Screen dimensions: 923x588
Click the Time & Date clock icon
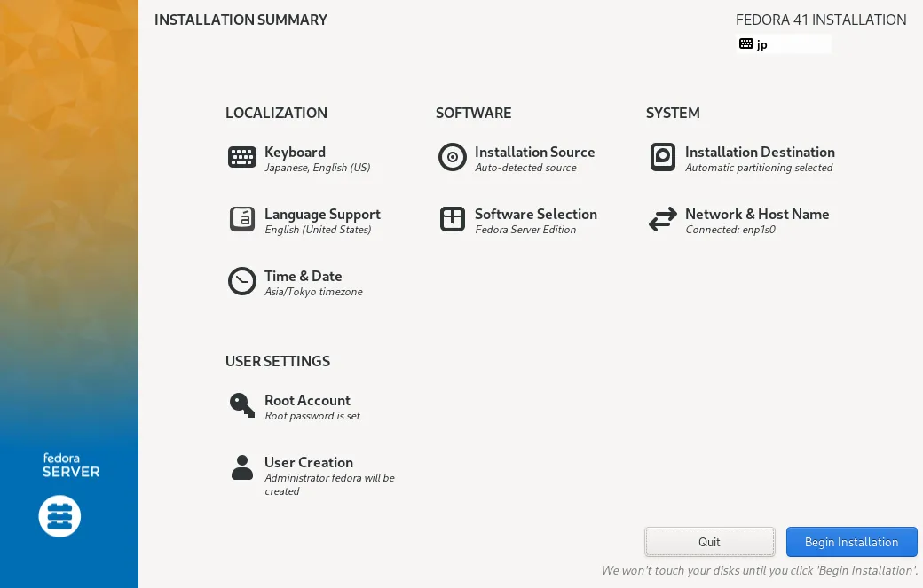[x=241, y=281]
